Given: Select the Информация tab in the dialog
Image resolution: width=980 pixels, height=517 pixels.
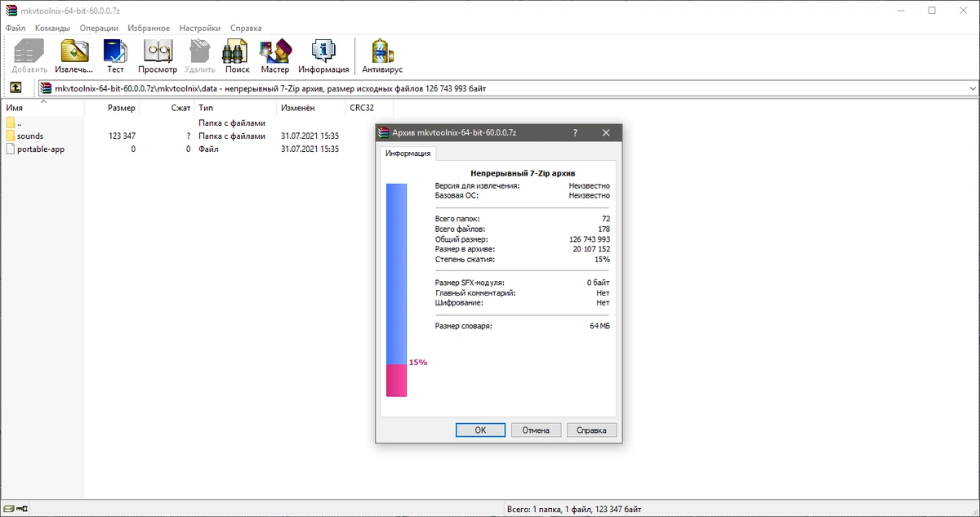Looking at the screenshot, I should 409,154.
